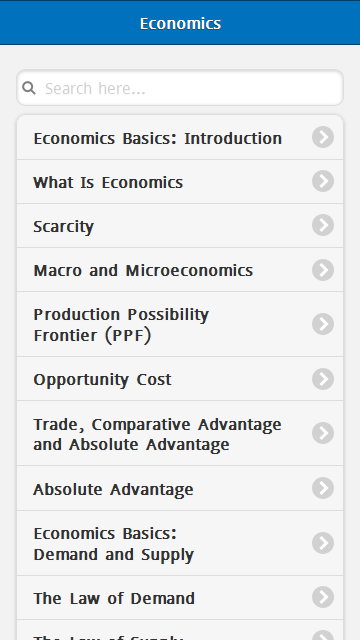The width and height of the screenshot is (360, 640).
Task: Open The Law of Demand topic
Action: (x=180, y=598)
